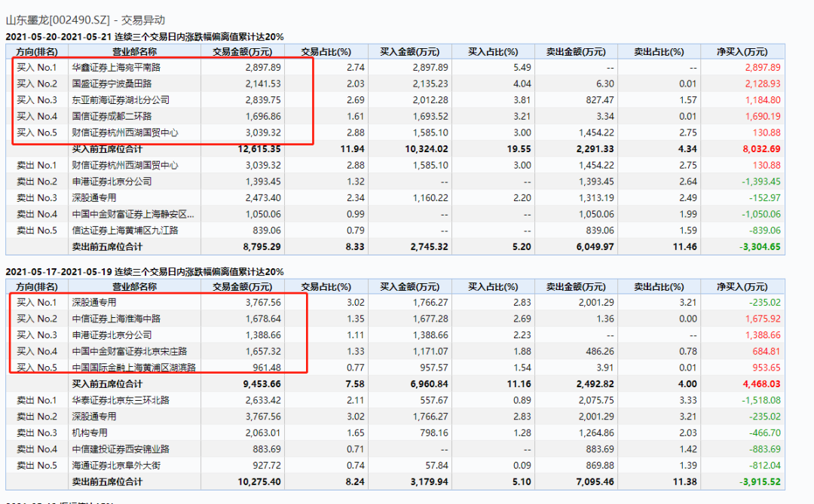Screen dimensions: 814x504
Task: Click net buy value 2,128.93
Action: pyautogui.click(x=763, y=84)
